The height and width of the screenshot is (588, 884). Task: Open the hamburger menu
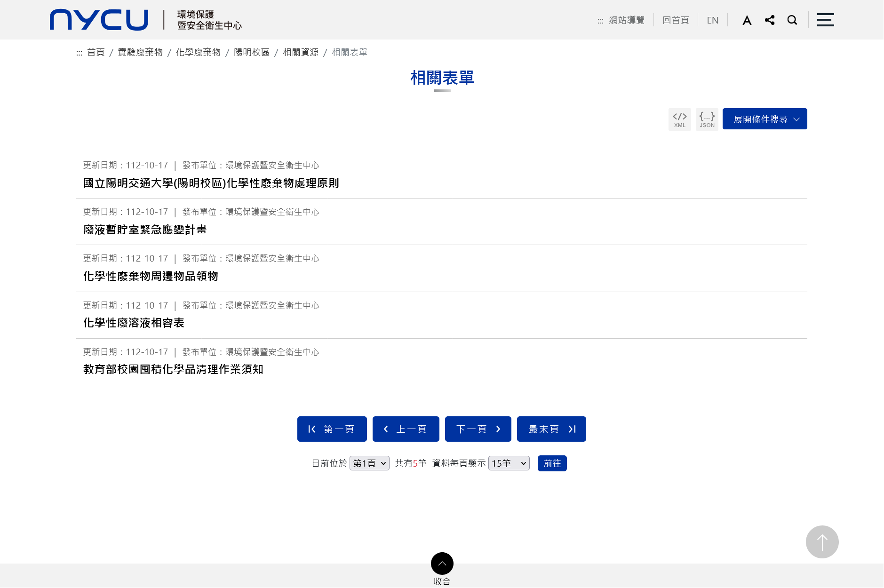point(825,20)
